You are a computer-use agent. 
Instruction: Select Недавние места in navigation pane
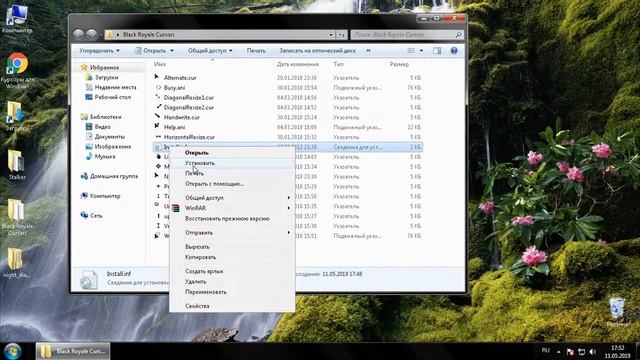pos(116,87)
